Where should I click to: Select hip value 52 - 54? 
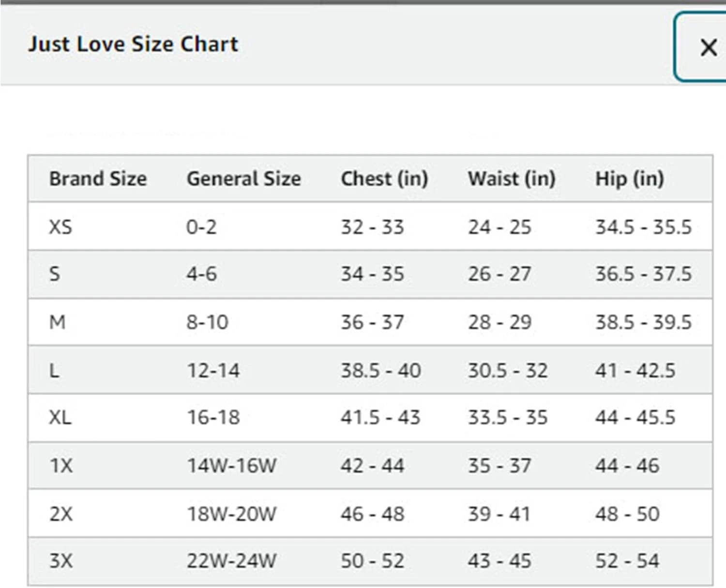click(x=627, y=561)
